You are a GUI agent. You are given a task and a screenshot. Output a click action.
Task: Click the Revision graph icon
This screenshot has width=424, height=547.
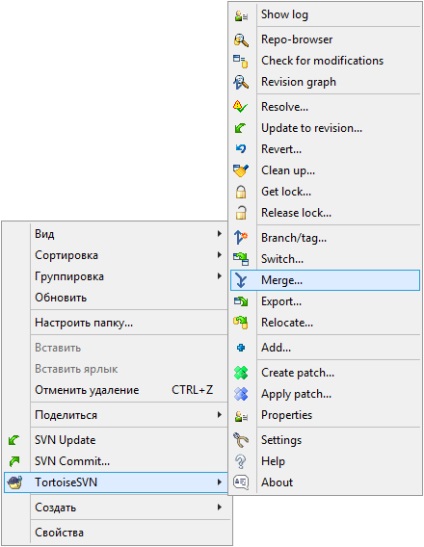click(241, 82)
